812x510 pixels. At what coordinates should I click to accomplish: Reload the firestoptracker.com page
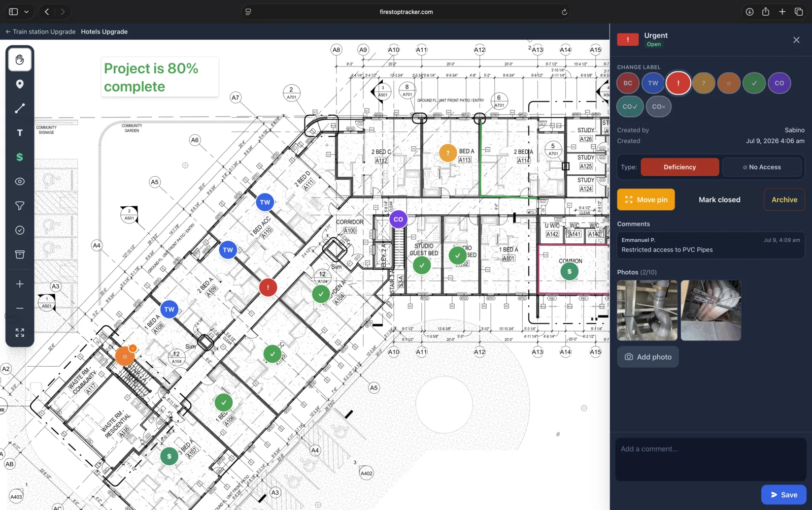(x=564, y=12)
